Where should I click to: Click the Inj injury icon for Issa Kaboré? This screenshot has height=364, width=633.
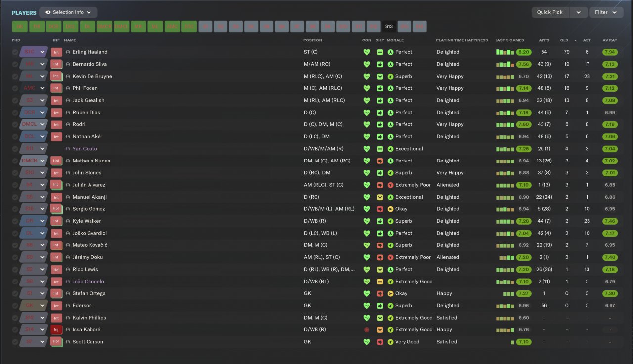pyautogui.click(x=56, y=329)
